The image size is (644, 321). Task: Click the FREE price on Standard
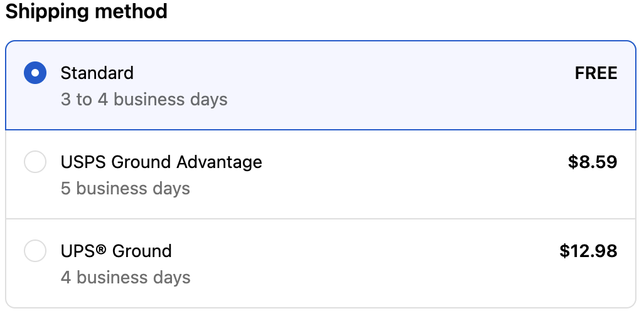(x=596, y=73)
